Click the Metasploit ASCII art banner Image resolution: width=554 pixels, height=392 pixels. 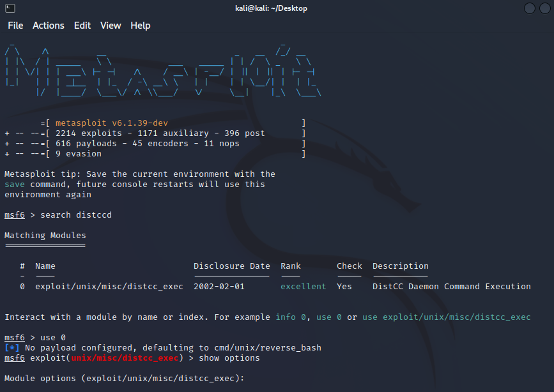[x=163, y=70]
